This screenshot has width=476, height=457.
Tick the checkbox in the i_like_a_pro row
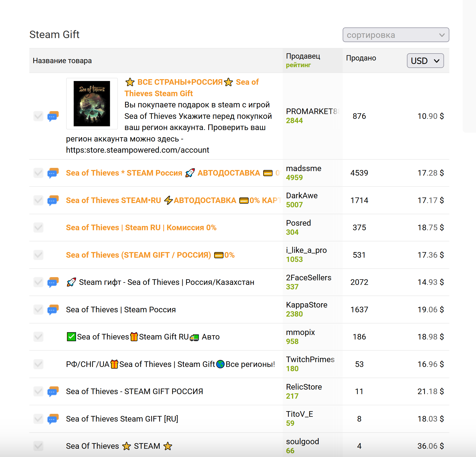click(38, 255)
